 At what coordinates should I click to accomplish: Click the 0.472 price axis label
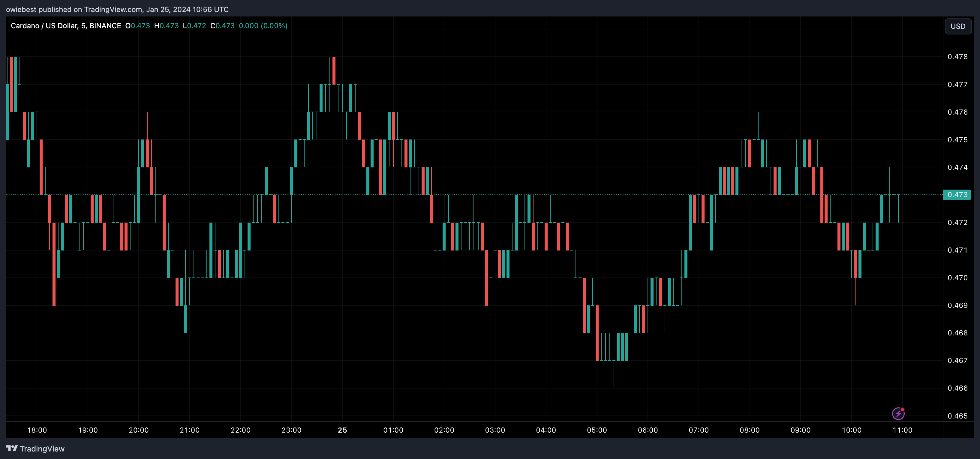957,223
